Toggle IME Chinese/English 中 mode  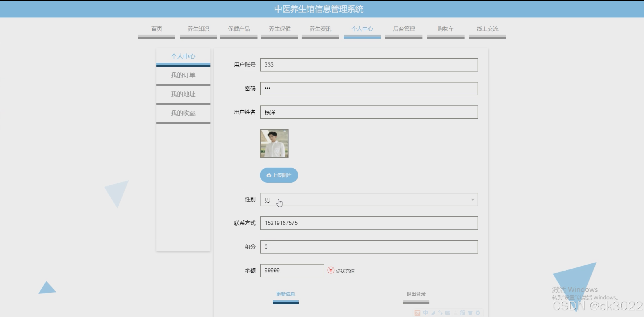(426, 313)
